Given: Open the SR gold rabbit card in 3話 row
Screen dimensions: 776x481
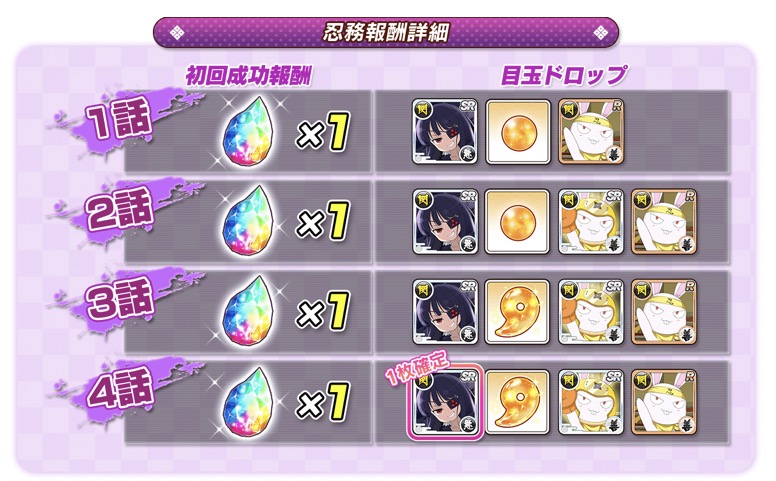Looking at the screenshot, I should (591, 312).
